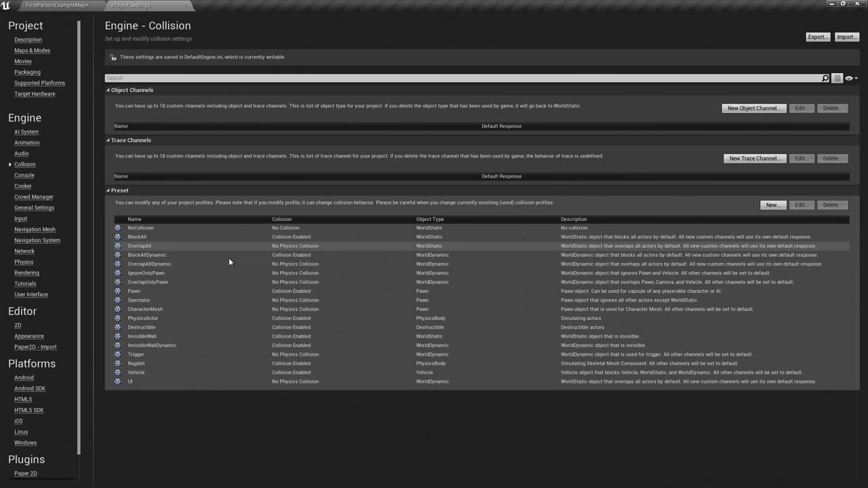Click the gear icon for BlockAll preset
The width and height of the screenshot is (868, 488).
point(118,237)
